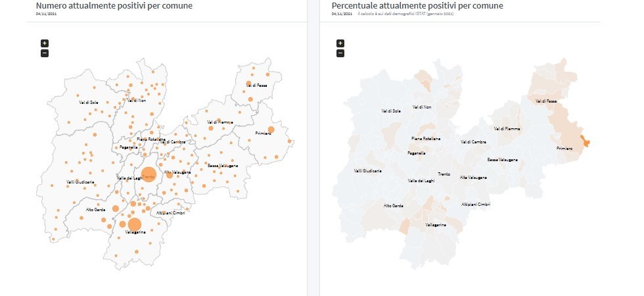Click Val di Fiemme label on percentage map
This screenshot has height=296, width=644.
point(507,128)
